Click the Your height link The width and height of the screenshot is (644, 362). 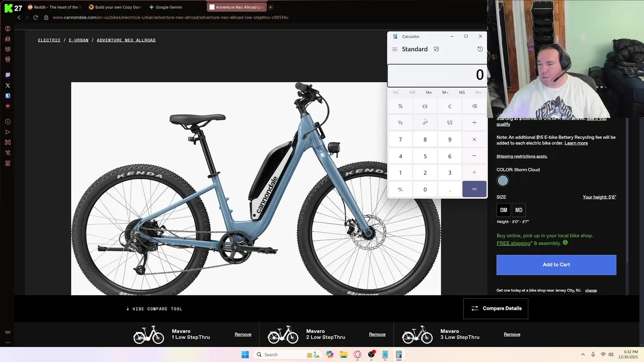[599, 197]
